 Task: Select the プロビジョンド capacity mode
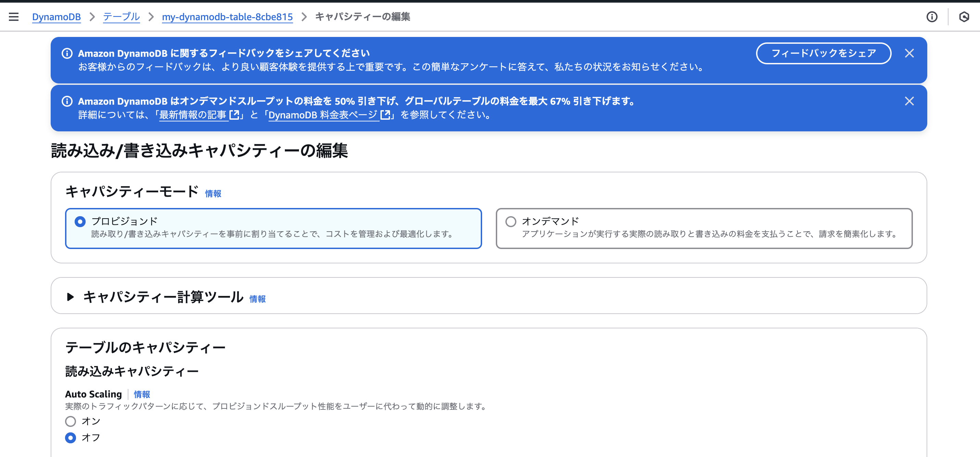pos(80,221)
